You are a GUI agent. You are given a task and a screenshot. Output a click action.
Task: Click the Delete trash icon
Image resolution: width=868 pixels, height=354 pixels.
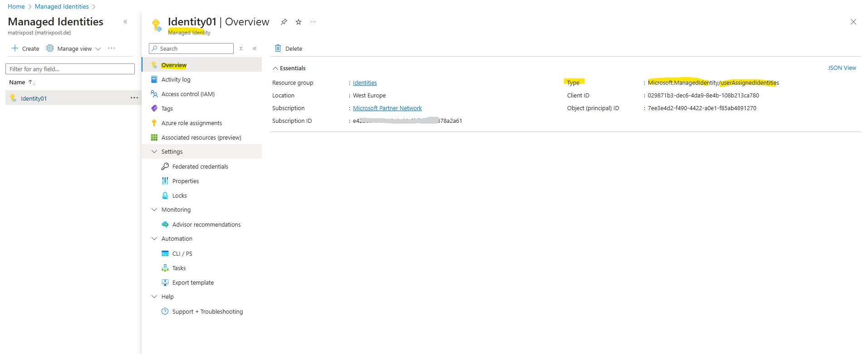tap(278, 48)
